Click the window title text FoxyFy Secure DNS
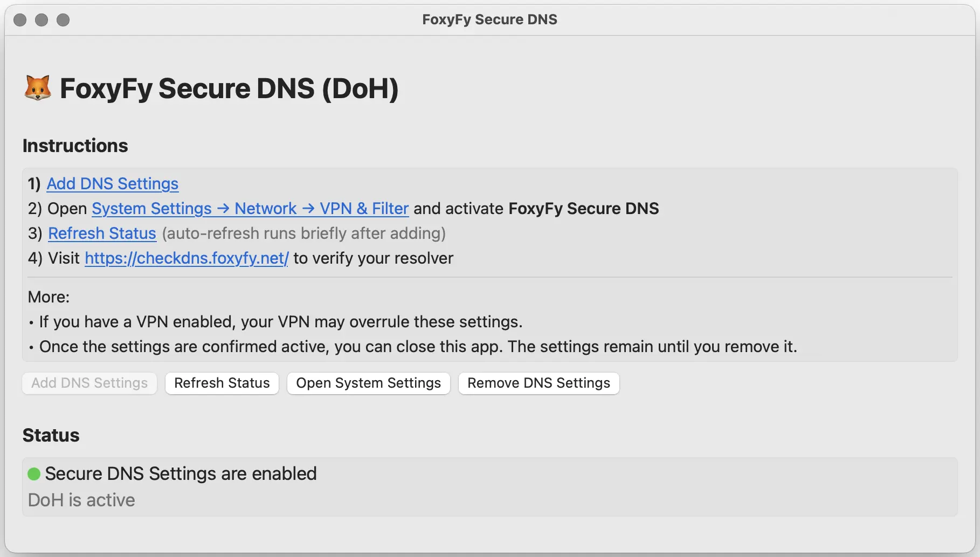 click(489, 19)
